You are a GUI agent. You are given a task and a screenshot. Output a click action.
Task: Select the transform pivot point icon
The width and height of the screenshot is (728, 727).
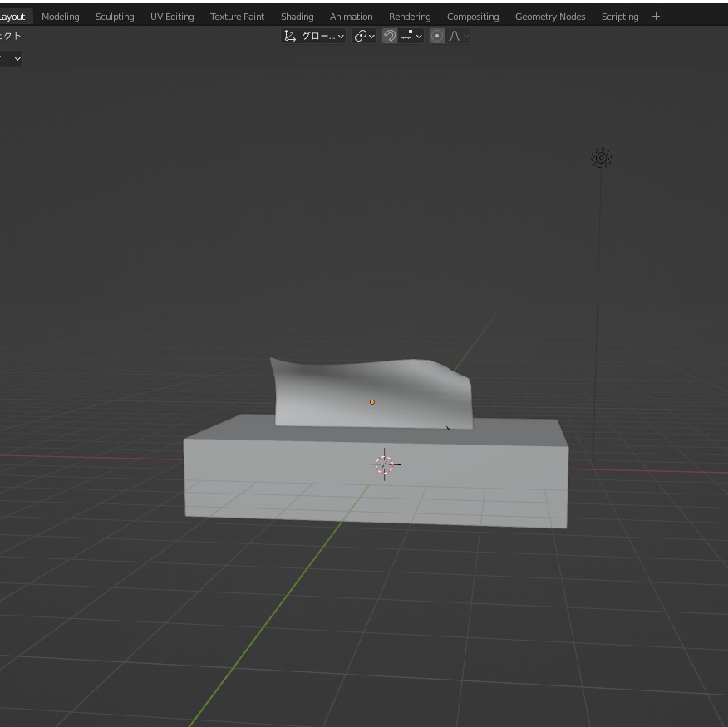360,35
